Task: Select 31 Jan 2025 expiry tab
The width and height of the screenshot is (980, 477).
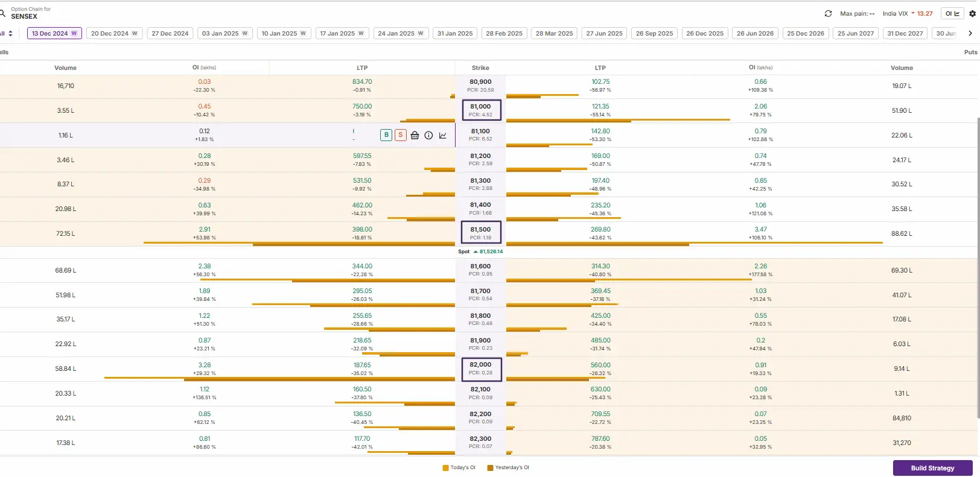Action: pos(455,33)
